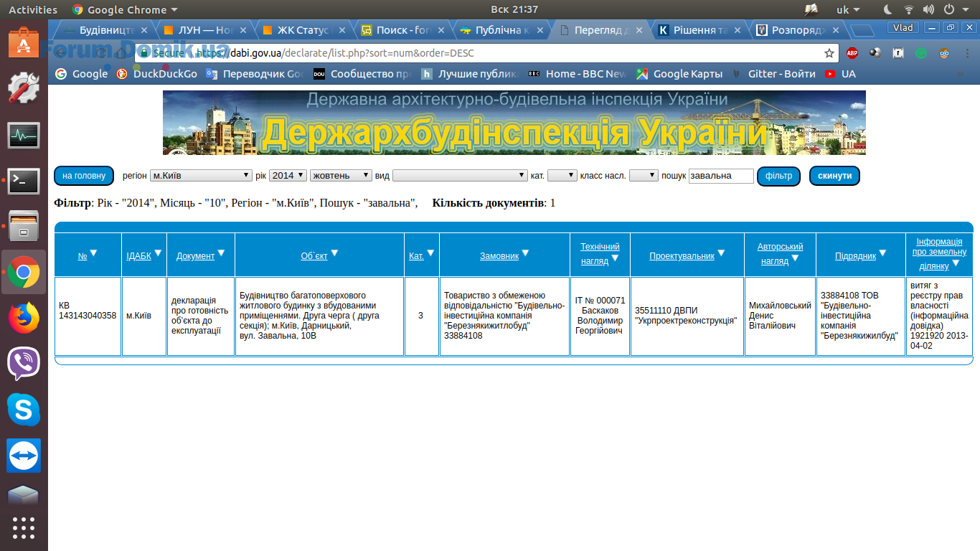Click the owl-face extension icon
The height and width of the screenshot is (551, 980).
click(944, 53)
